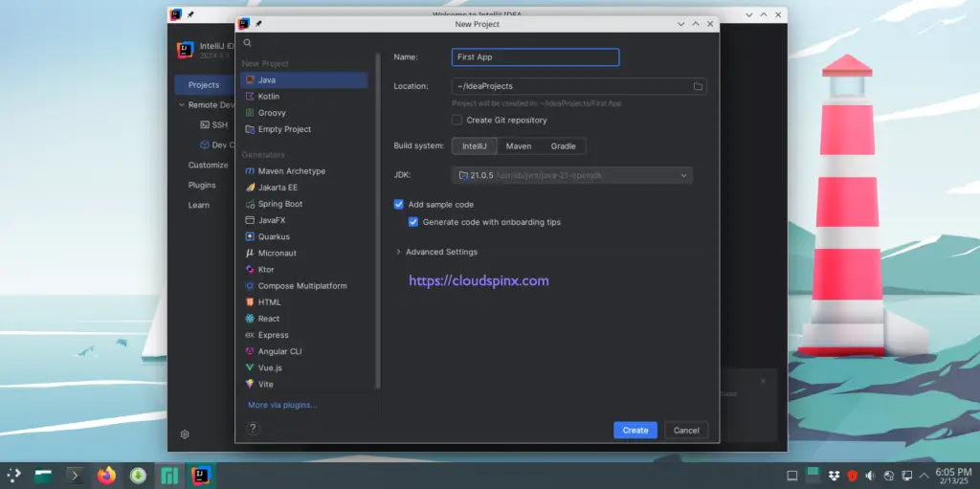
Task: Click the project types list scrollbar
Action: 377,221
